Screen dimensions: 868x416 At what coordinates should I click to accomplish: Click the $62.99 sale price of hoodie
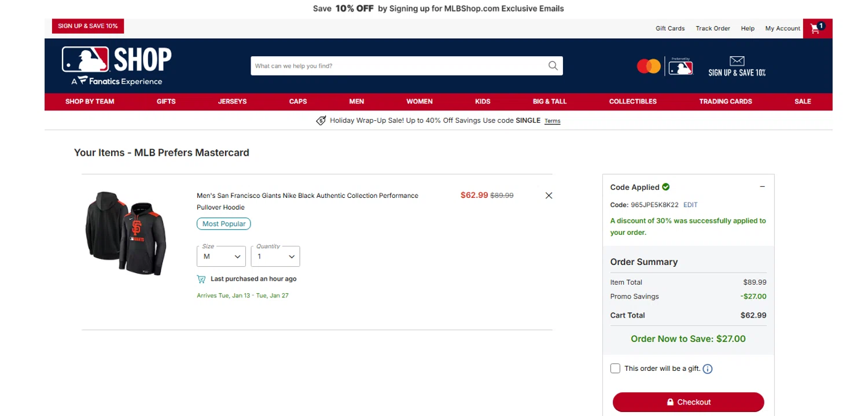tap(474, 196)
